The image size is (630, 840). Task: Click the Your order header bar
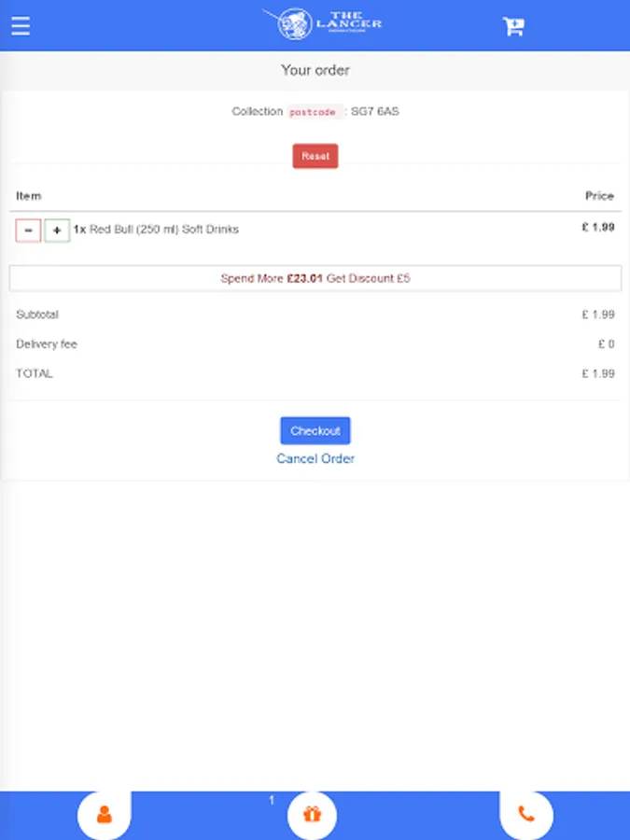point(315,70)
